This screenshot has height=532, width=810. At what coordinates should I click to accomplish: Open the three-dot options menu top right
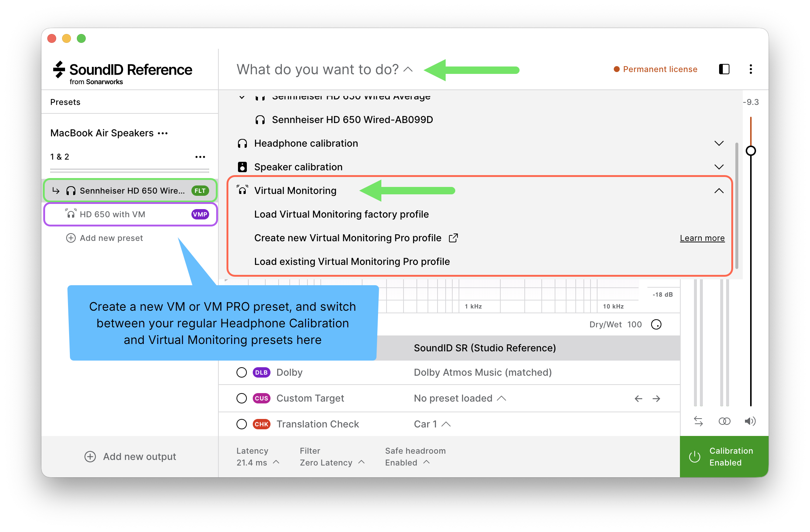[x=751, y=69]
